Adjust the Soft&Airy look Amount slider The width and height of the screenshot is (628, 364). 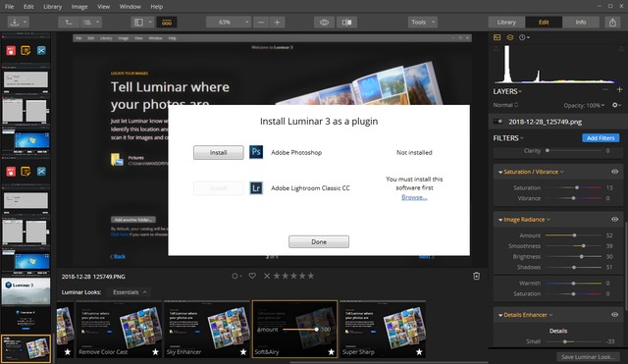(x=300, y=329)
